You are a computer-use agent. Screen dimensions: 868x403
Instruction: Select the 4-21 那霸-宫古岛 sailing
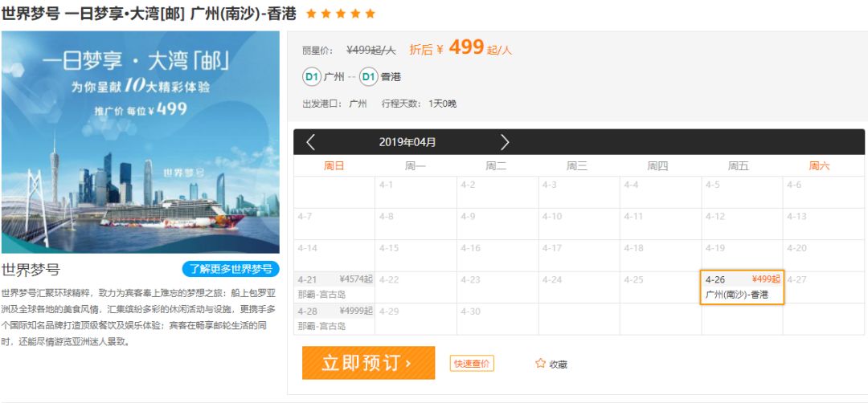pos(334,287)
